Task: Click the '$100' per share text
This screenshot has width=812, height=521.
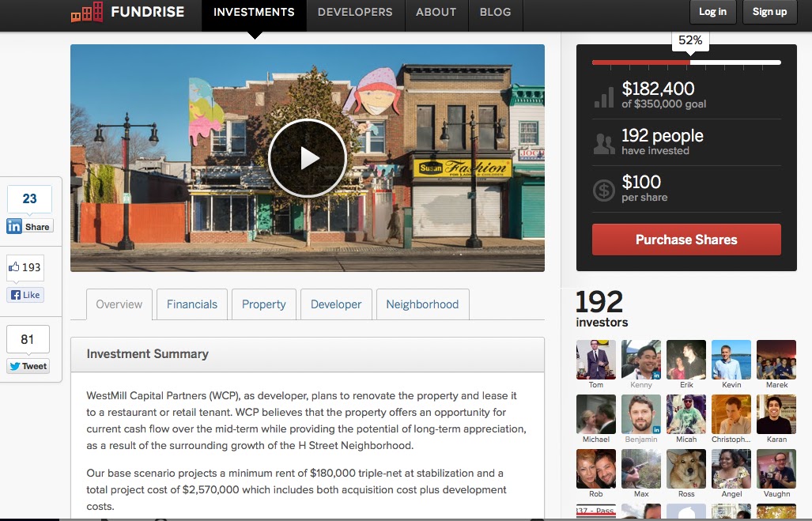Action: pyautogui.click(x=641, y=182)
